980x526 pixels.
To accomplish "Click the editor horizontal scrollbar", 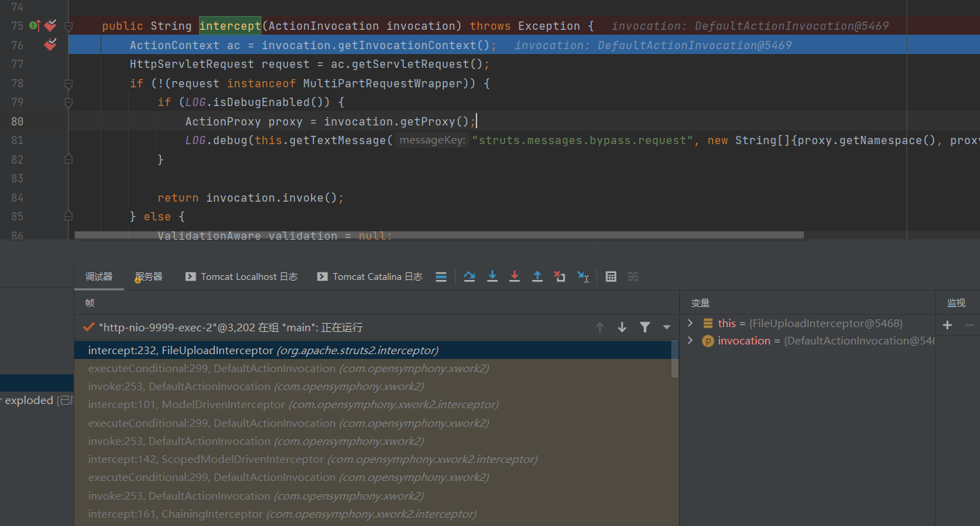I will point(439,235).
